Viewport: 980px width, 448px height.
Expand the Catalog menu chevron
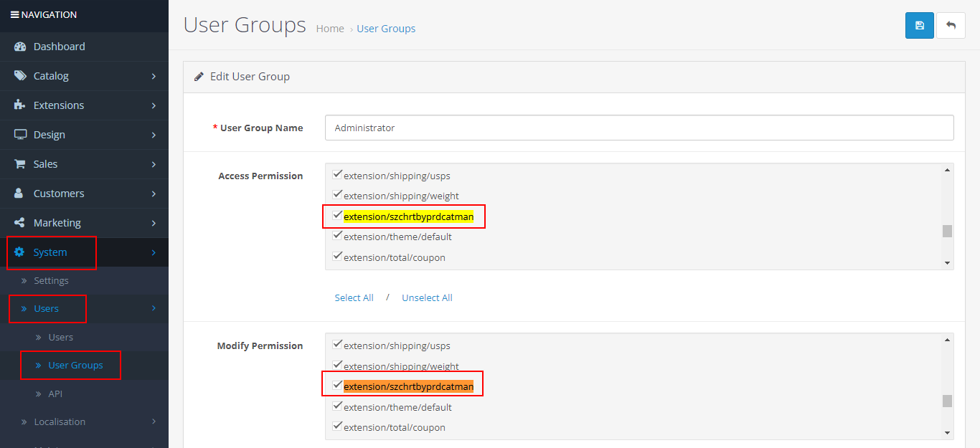click(x=154, y=76)
